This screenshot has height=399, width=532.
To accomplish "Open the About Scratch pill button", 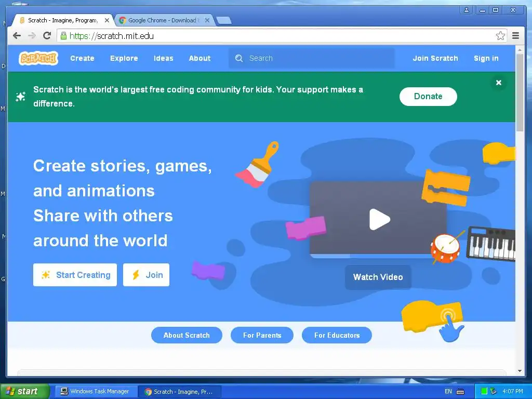I will (187, 335).
